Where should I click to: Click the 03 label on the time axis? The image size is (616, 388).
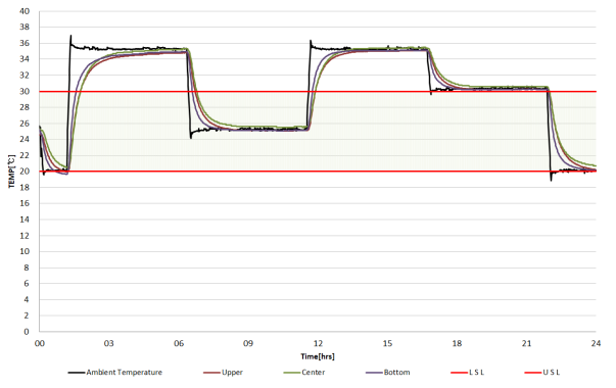109,344
